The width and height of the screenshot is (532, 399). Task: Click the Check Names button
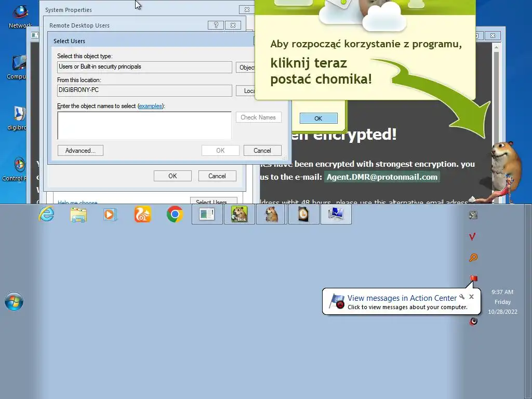(259, 117)
